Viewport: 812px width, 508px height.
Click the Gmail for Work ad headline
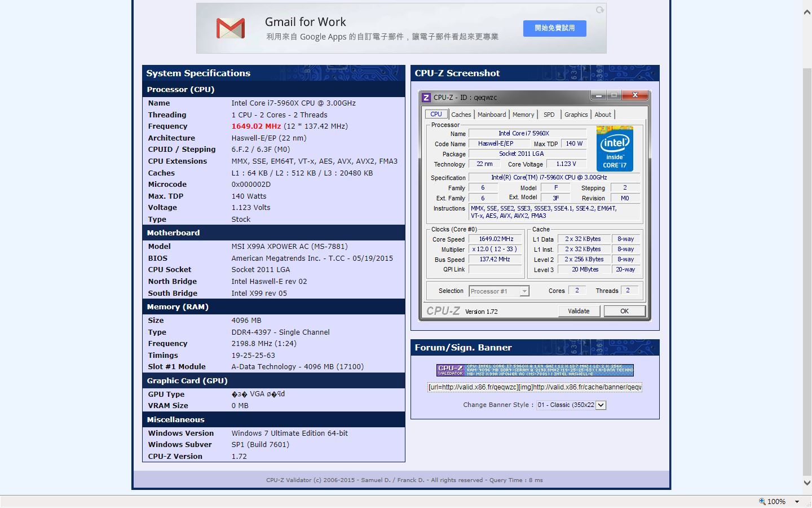click(x=306, y=22)
